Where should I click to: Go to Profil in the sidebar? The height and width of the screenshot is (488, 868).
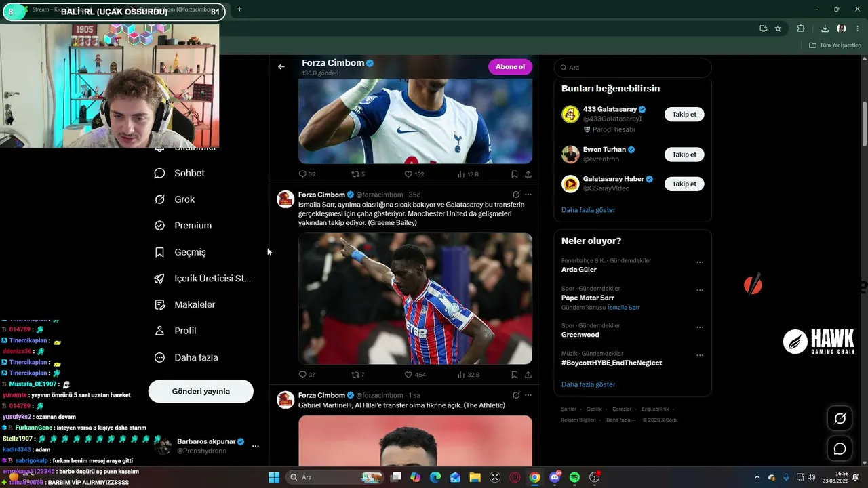[x=175, y=331]
